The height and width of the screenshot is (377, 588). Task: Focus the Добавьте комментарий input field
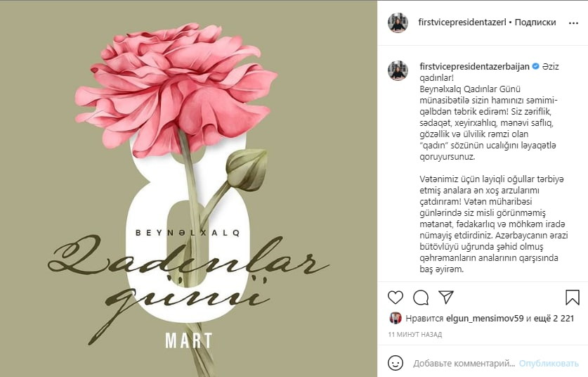(x=464, y=363)
